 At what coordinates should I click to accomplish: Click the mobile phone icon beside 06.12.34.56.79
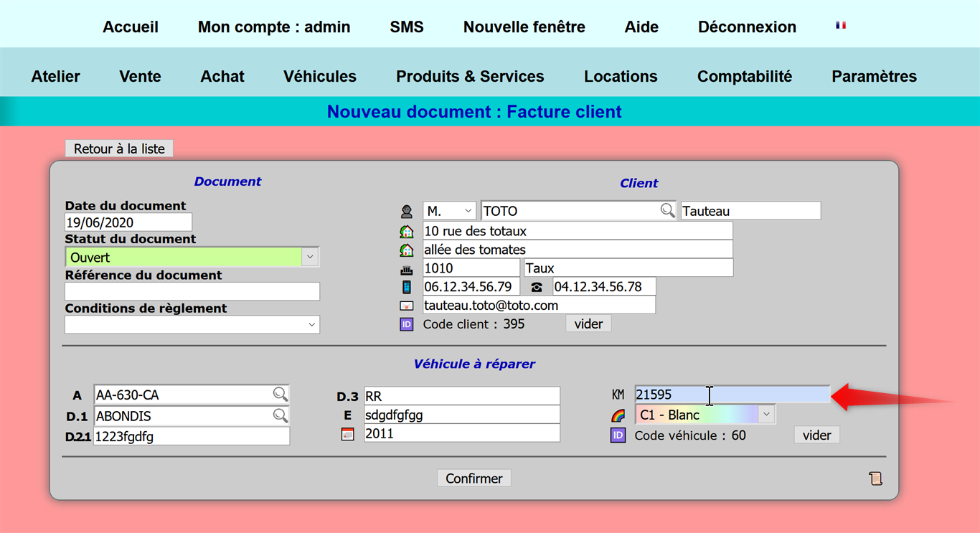[407, 287]
